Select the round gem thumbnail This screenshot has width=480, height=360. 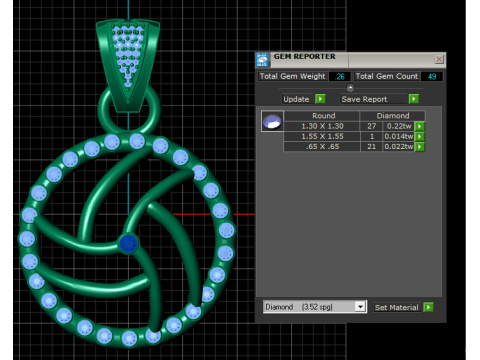click(272, 121)
